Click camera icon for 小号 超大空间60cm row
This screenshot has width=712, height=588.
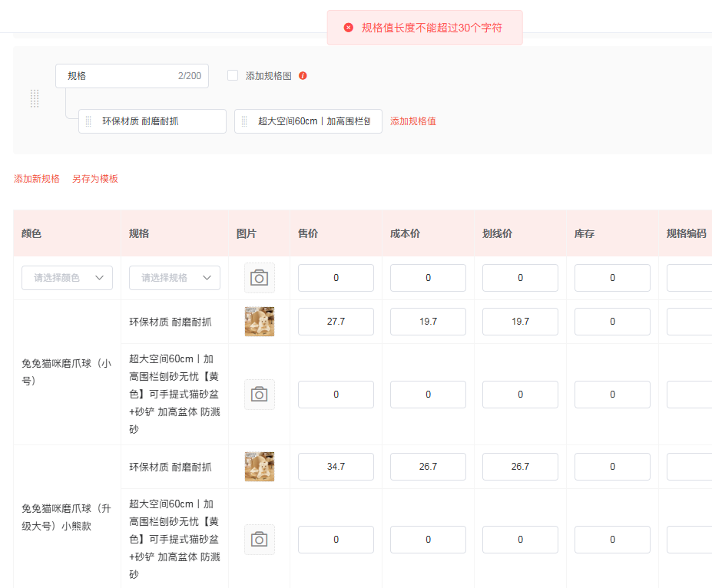pyautogui.click(x=259, y=395)
